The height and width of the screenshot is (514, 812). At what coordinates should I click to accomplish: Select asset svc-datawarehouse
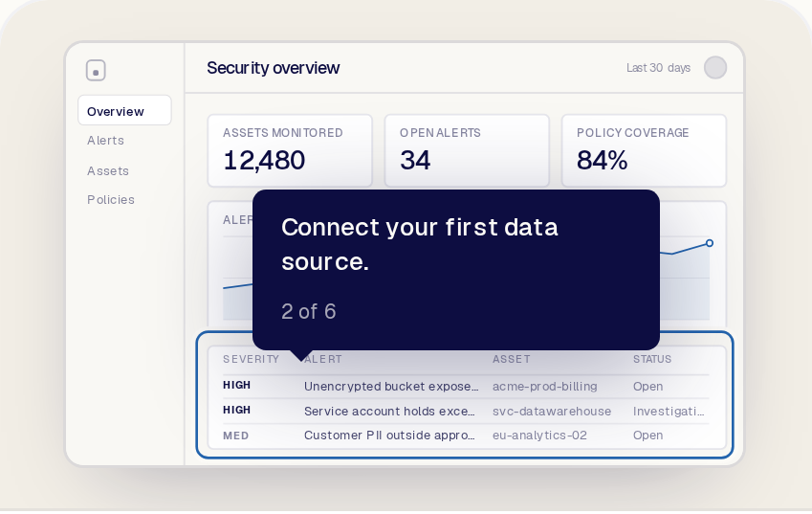click(x=552, y=412)
